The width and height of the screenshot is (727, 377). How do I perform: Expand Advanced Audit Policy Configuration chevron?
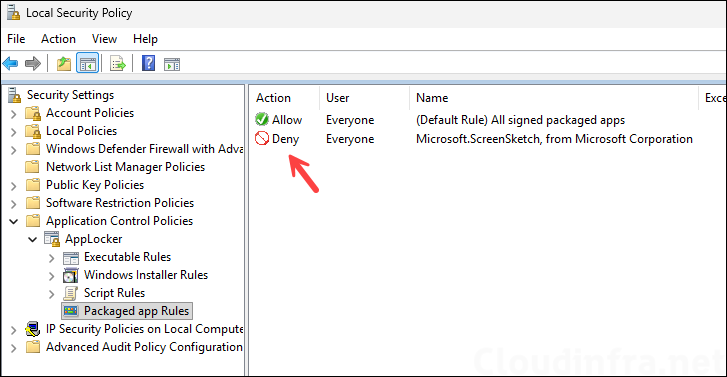click(x=13, y=348)
